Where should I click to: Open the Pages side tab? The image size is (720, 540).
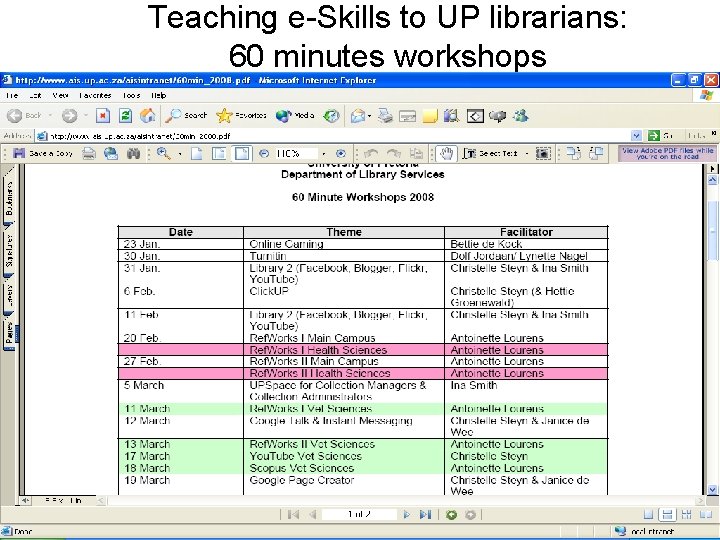coord(9,332)
